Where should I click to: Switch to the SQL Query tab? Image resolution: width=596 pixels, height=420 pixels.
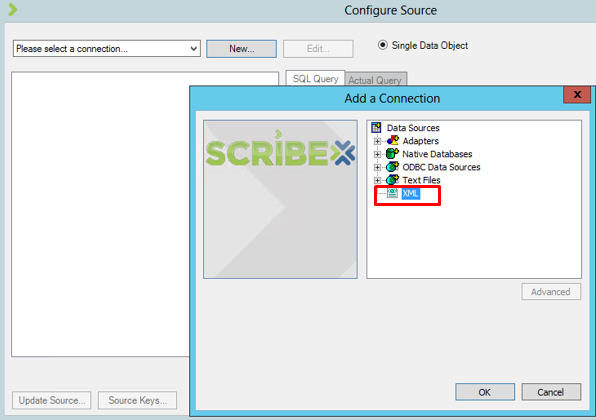tap(315, 79)
